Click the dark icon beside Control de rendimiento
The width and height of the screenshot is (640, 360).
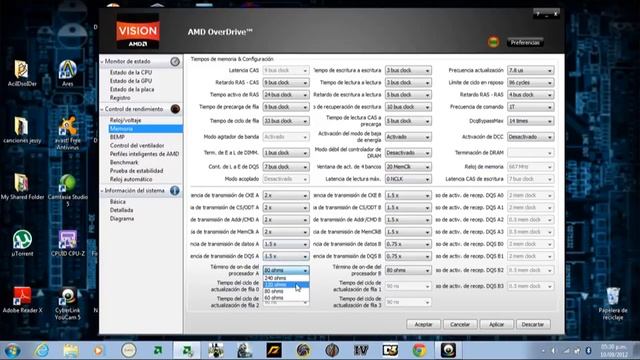click(x=175, y=109)
